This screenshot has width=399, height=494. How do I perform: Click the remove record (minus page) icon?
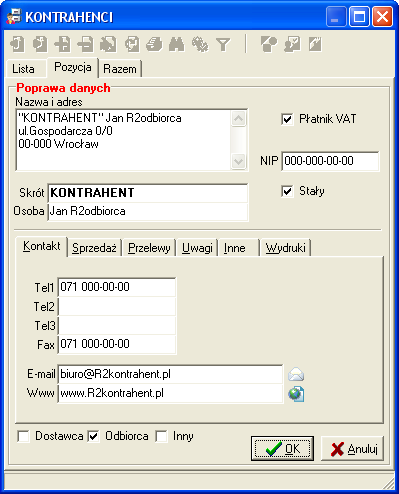pyautogui.click(x=86, y=44)
